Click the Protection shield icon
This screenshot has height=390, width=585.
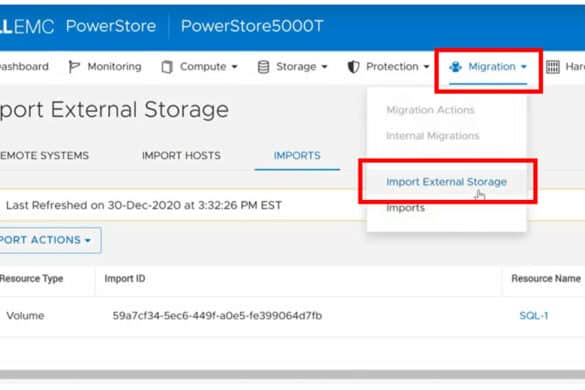tap(353, 67)
